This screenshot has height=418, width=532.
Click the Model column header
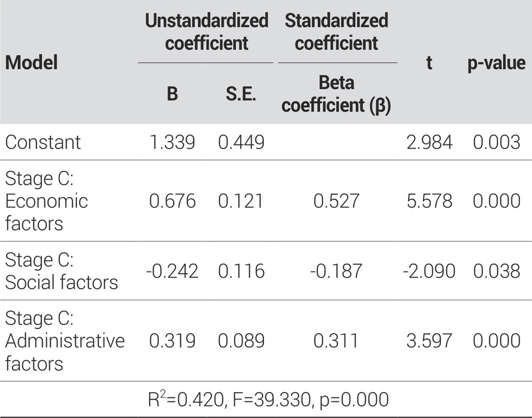click(x=31, y=63)
